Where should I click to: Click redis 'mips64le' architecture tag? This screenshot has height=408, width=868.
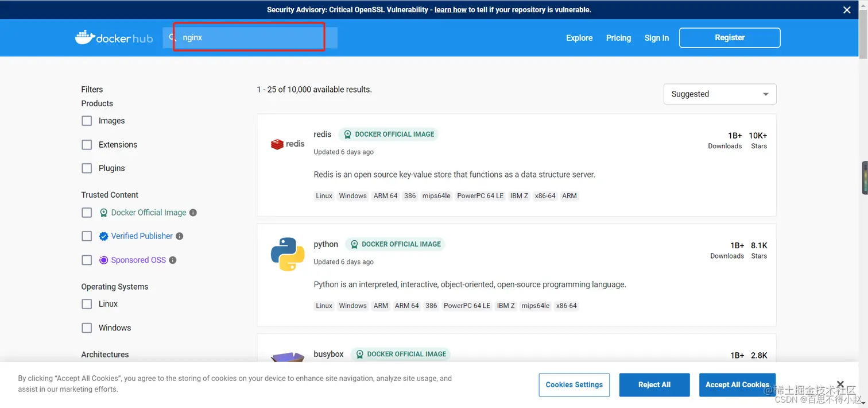point(436,196)
